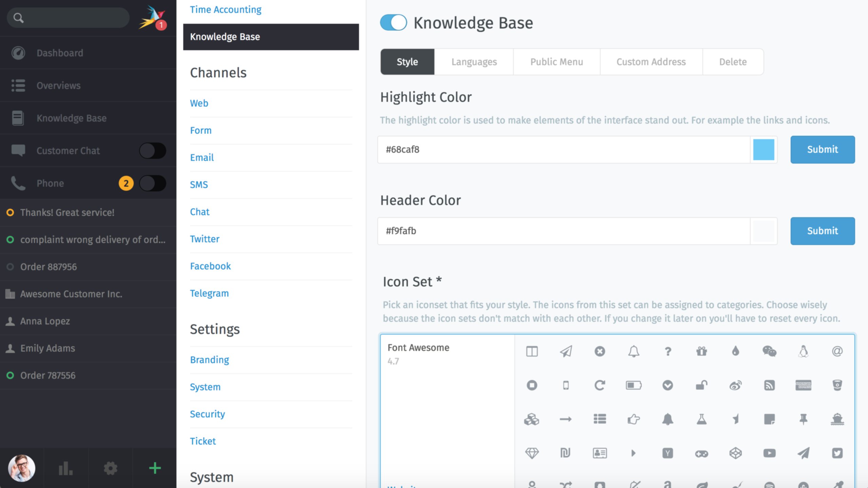Click the green plus new button
Viewport: 868px width, 488px height.
click(x=155, y=468)
